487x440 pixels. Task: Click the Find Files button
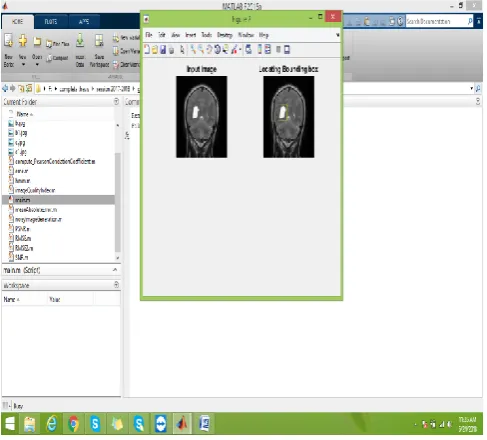click(57, 44)
